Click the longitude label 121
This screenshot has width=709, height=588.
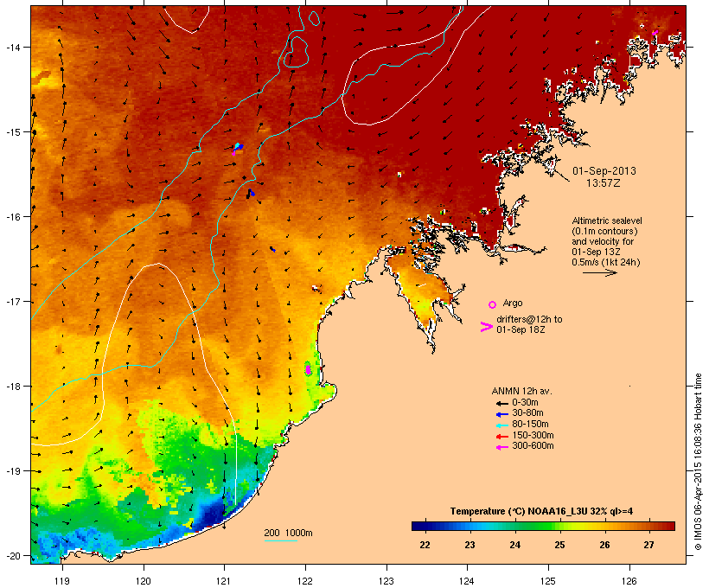tap(224, 581)
